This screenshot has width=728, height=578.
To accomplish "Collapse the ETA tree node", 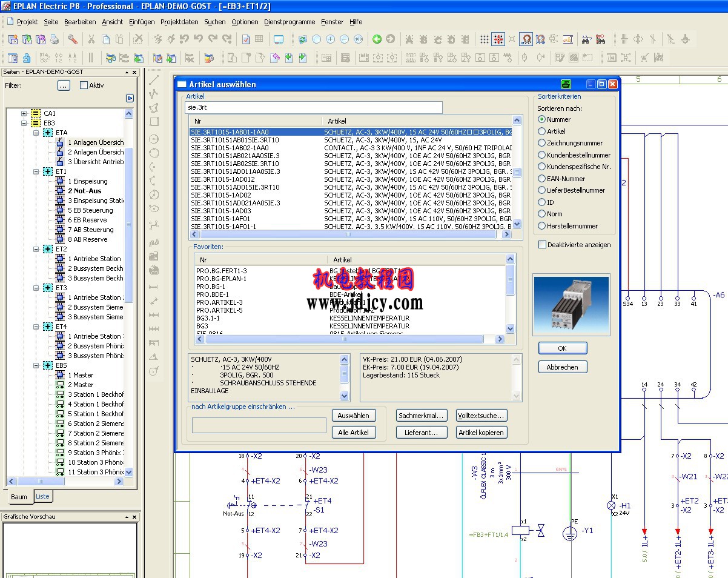I will [36, 133].
